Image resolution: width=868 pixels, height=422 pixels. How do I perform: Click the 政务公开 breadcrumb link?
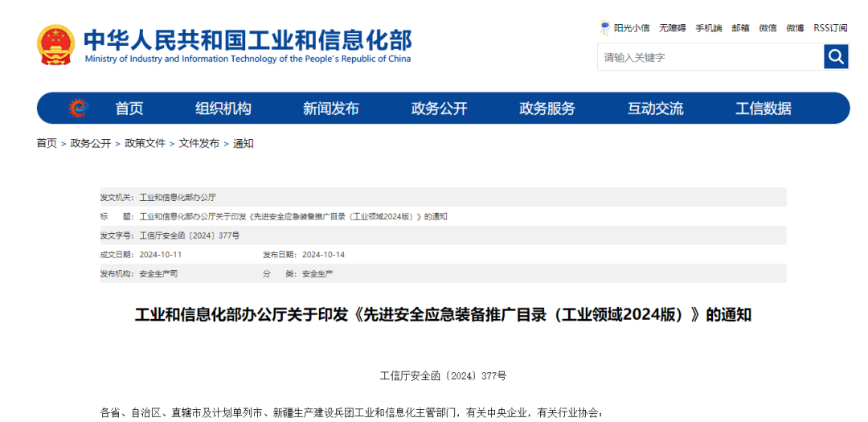click(x=91, y=143)
